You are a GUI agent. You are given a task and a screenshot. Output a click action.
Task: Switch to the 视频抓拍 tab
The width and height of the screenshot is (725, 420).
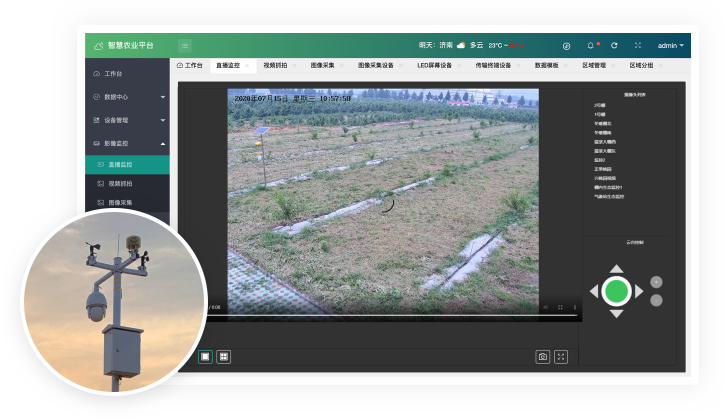tap(275, 65)
